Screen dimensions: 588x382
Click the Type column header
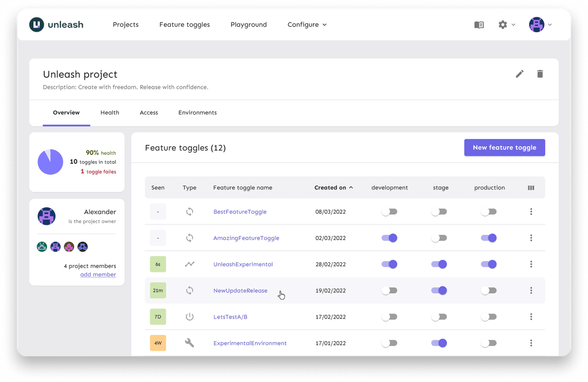pyautogui.click(x=190, y=188)
